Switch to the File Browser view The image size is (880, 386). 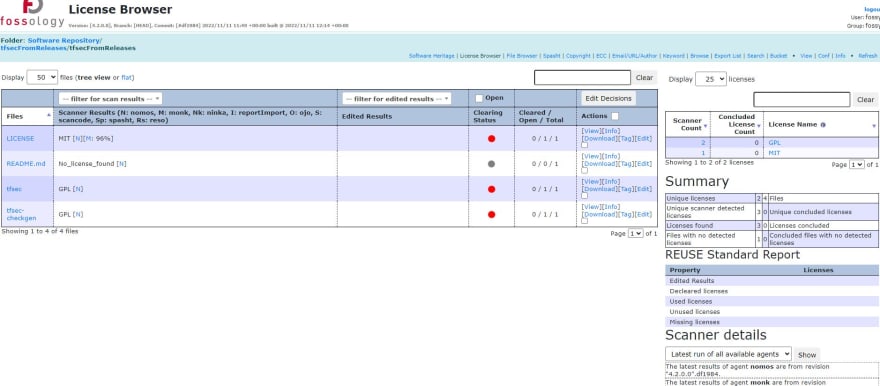pos(521,56)
